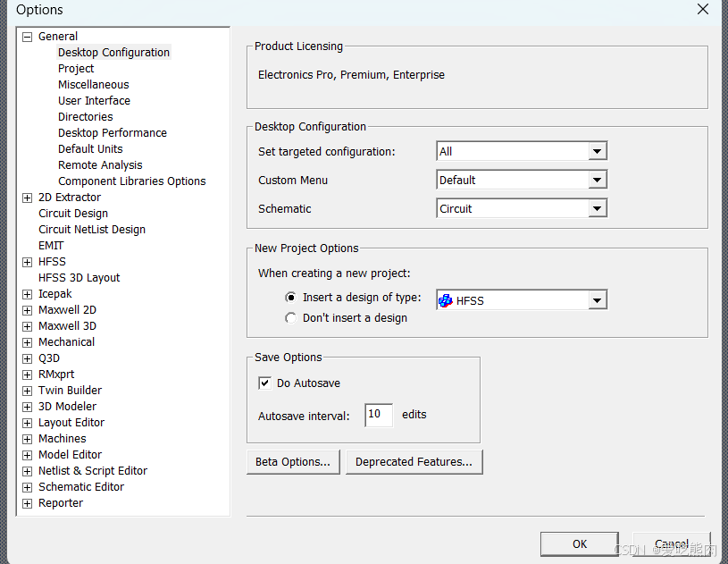The height and width of the screenshot is (564, 728).
Task: Select Circuit NetList Design item
Action: tap(92, 230)
